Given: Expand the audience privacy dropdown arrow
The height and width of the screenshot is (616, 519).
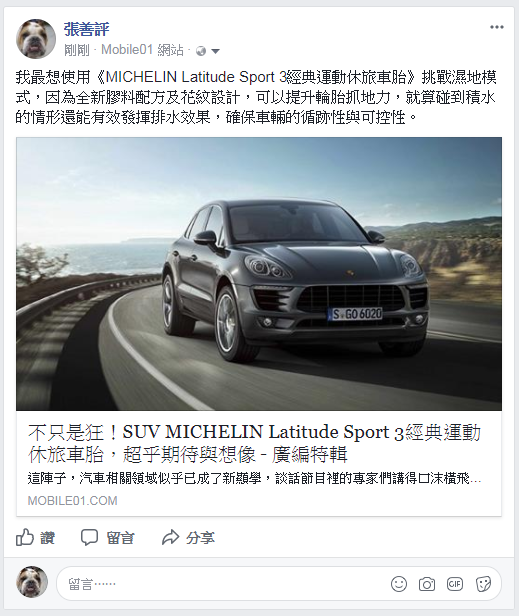Looking at the screenshot, I should click(x=215, y=51).
